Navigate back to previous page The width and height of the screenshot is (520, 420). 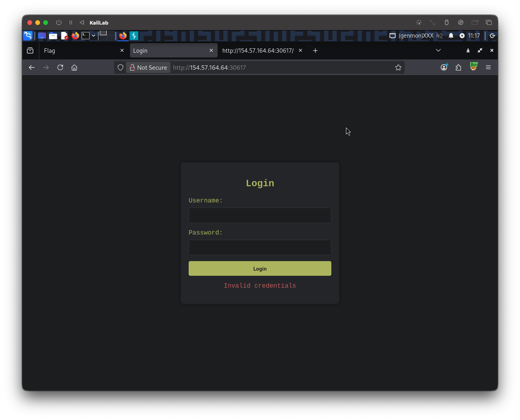tap(32, 67)
